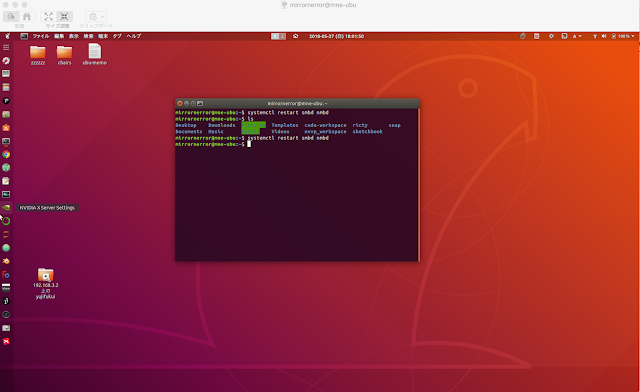Open the 192.168.3.2 network share folder

coord(45,283)
